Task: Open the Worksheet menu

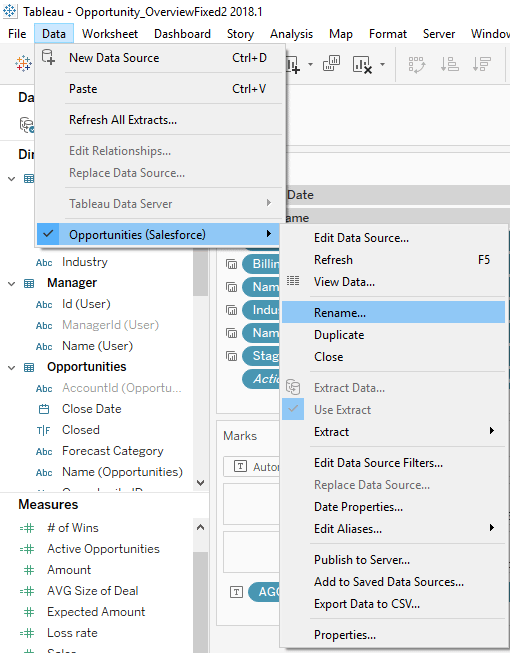Action: (110, 34)
